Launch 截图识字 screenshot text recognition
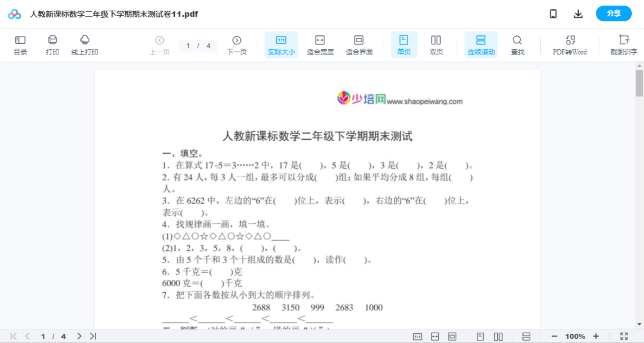This screenshot has width=644, height=343. click(623, 45)
